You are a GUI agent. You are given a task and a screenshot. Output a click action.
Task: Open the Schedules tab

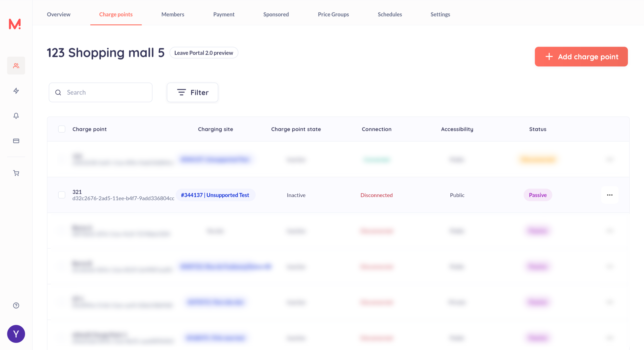point(389,14)
